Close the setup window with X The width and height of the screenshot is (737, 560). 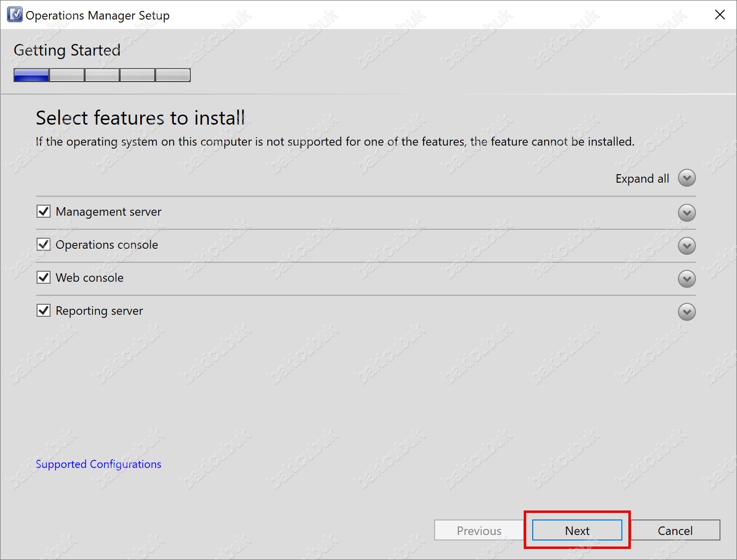tap(720, 15)
